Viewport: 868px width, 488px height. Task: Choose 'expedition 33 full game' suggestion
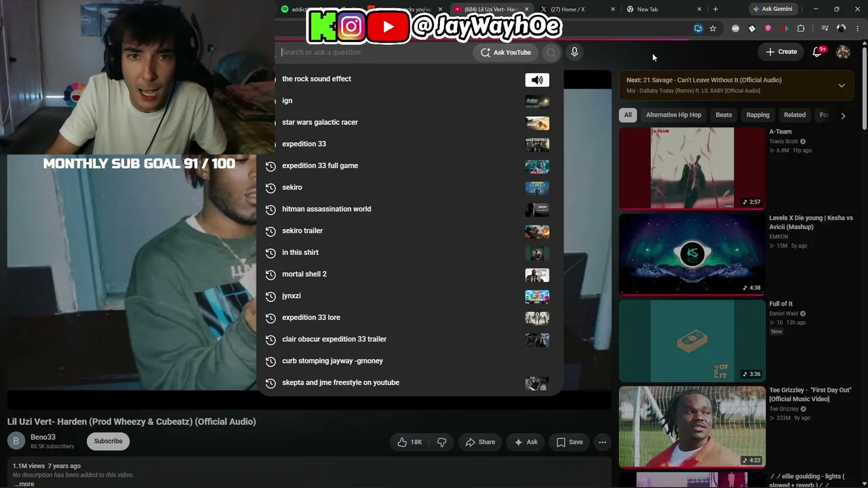[410, 166]
